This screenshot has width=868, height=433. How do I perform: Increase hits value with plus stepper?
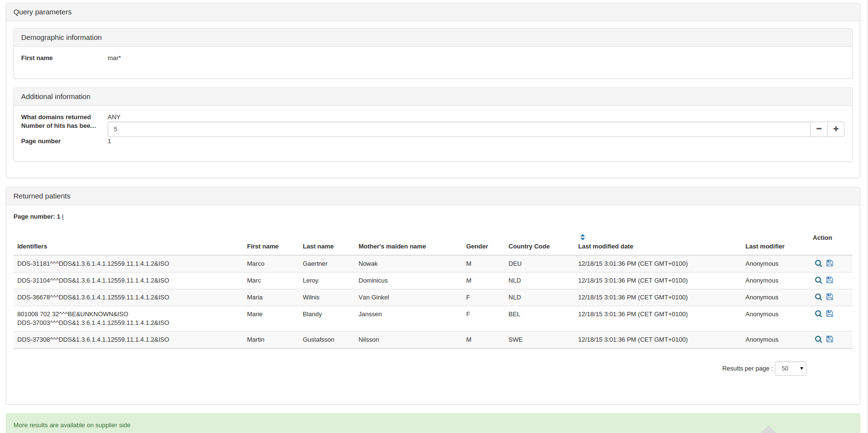click(x=836, y=129)
